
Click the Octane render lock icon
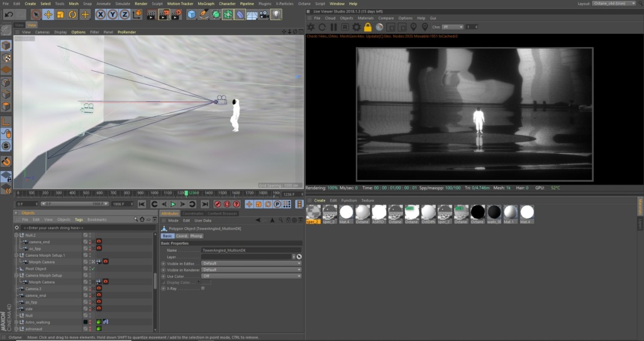pyautogui.click(x=367, y=27)
